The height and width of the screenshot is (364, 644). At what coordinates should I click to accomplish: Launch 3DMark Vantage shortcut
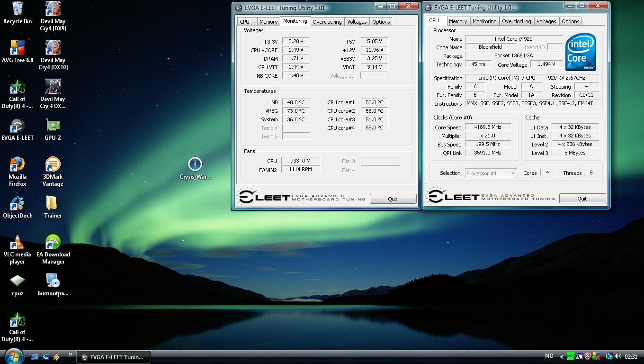point(53,172)
